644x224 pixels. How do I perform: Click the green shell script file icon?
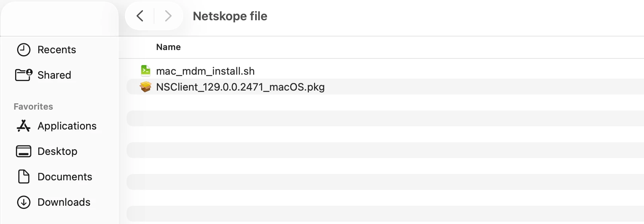point(146,71)
